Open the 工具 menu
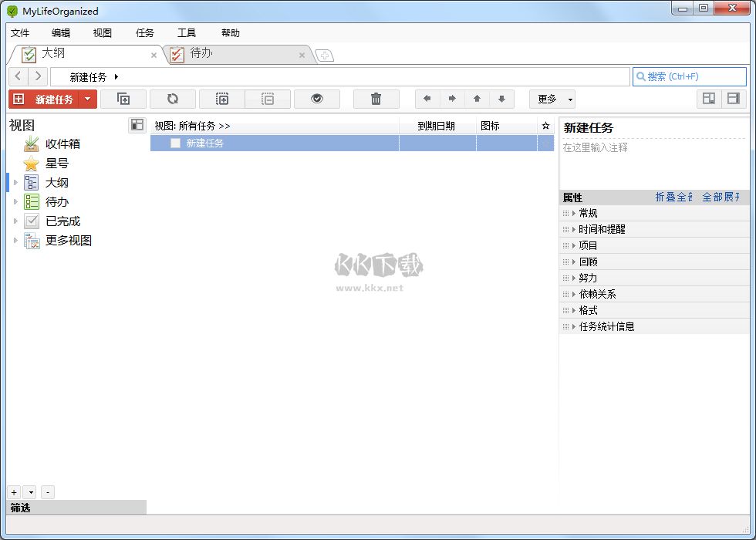756x540 pixels. click(x=186, y=32)
